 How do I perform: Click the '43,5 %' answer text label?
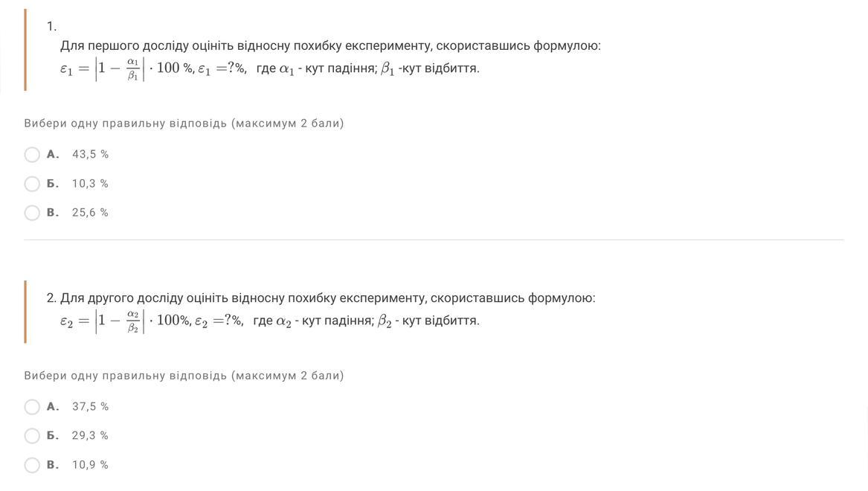click(90, 155)
